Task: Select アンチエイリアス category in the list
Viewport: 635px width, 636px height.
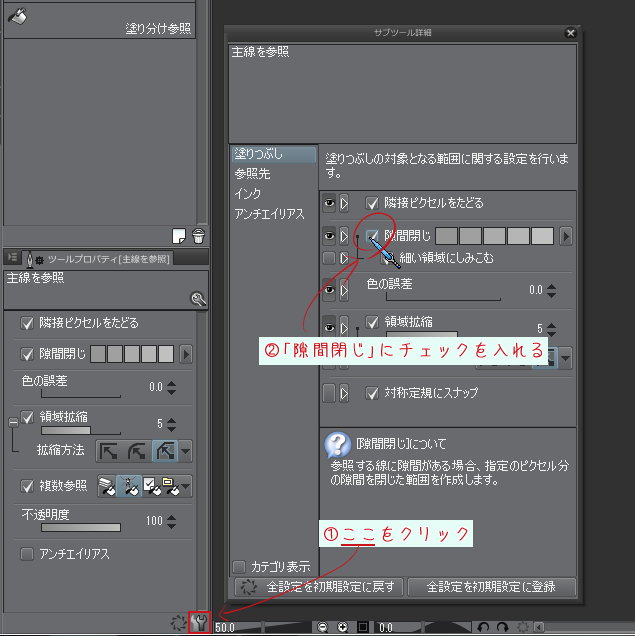Action: pos(269,213)
